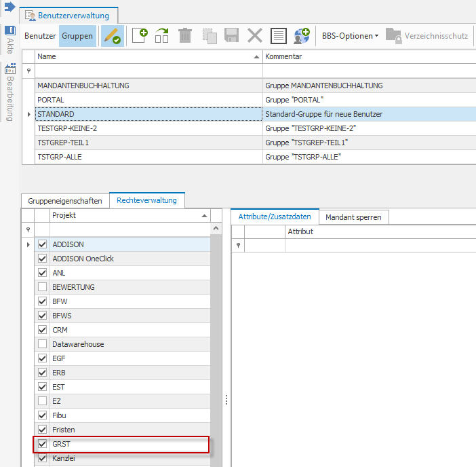Uncheck the ADDISON project checkbox

coord(42,244)
